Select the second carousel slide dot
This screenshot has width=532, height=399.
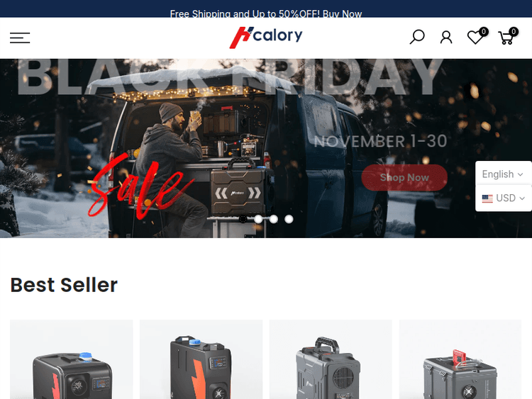(258, 219)
